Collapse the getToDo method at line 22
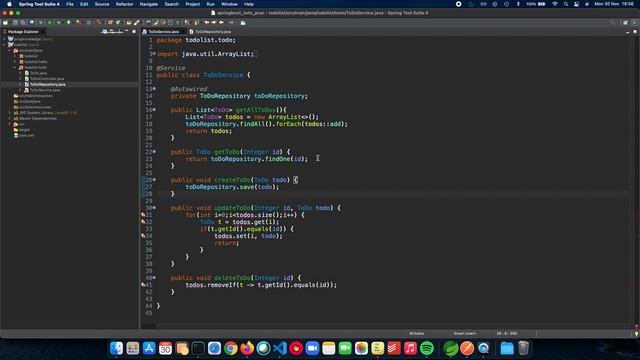640x360 pixels. (154, 152)
